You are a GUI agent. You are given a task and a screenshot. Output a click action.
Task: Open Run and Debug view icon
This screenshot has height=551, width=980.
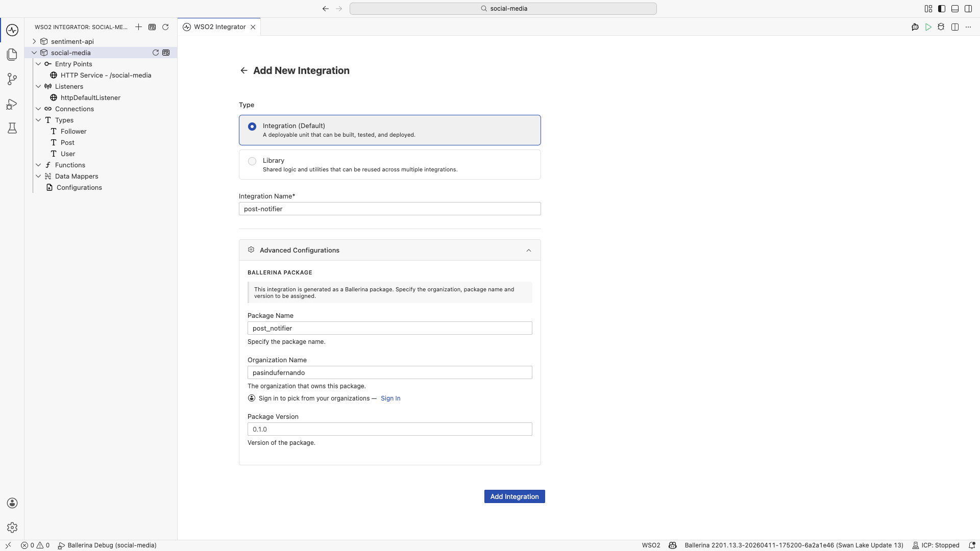[12, 104]
